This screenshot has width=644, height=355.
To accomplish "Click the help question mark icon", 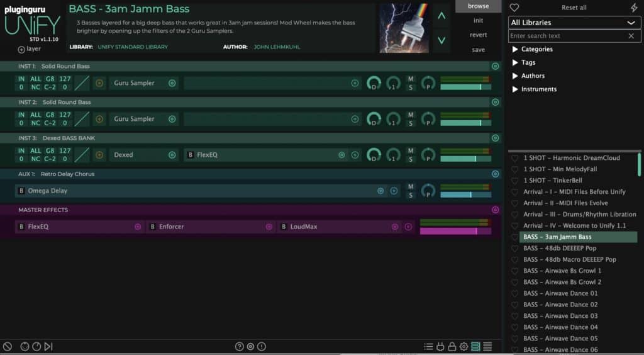I will point(240,346).
